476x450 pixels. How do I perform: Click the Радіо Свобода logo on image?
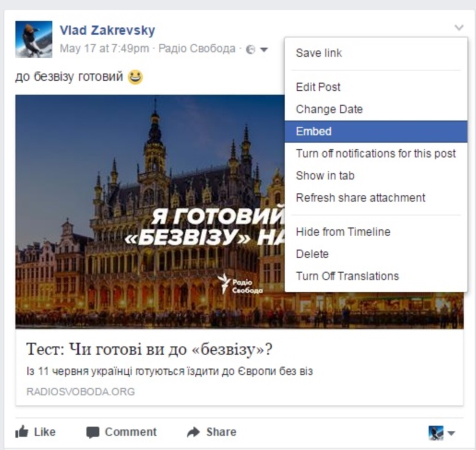pos(240,284)
